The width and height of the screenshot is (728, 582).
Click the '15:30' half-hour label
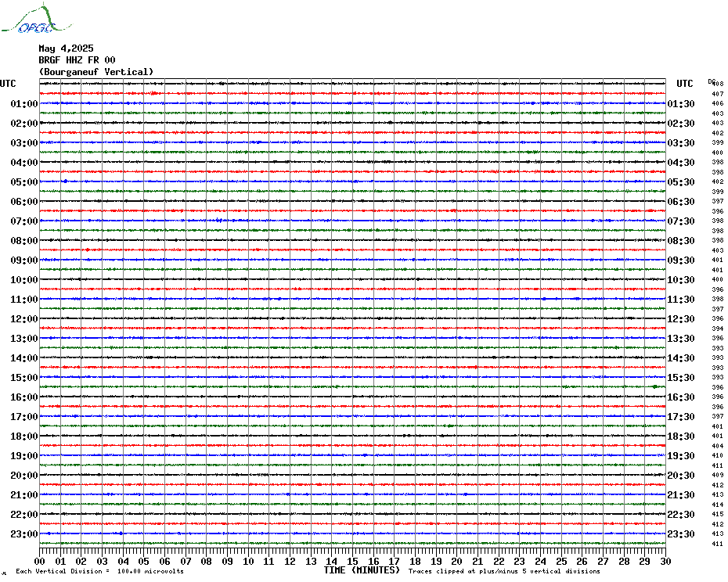[681, 377]
